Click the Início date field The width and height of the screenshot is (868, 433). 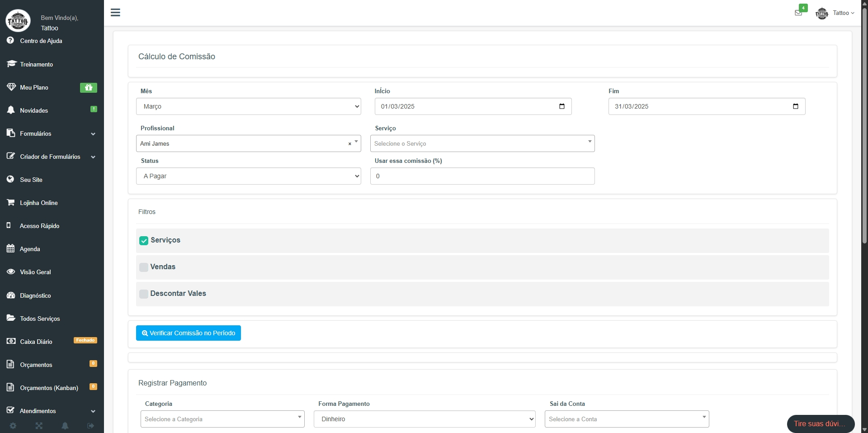tap(473, 106)
